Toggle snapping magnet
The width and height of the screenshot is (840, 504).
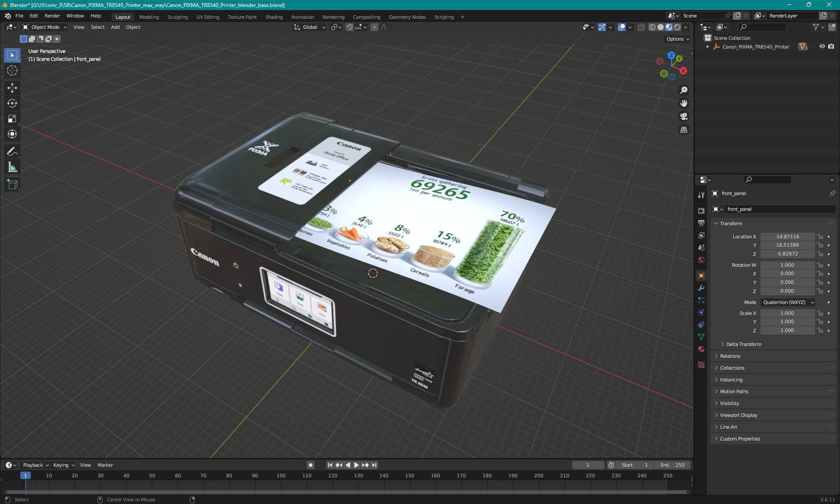pyautogui.click(x=350, y=27)
